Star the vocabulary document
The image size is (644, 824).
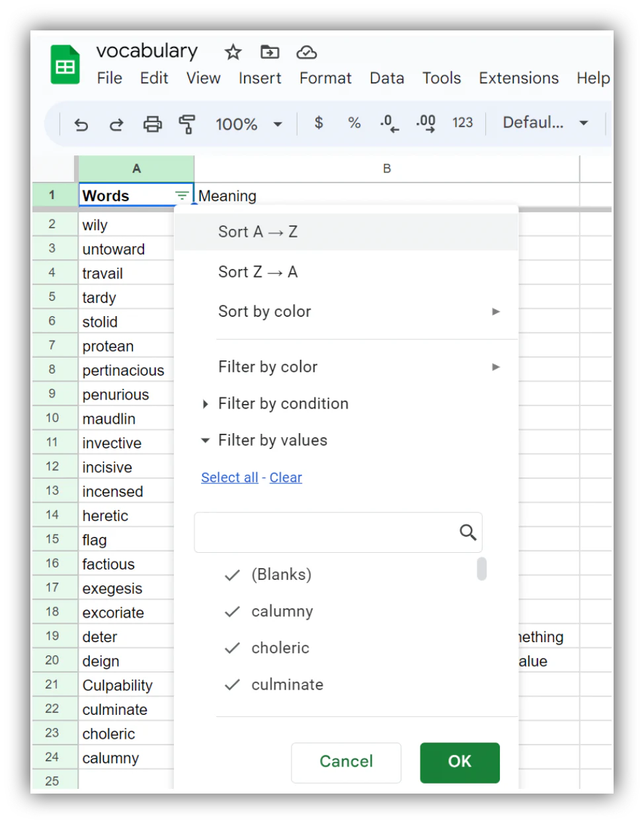pos(233,52)
